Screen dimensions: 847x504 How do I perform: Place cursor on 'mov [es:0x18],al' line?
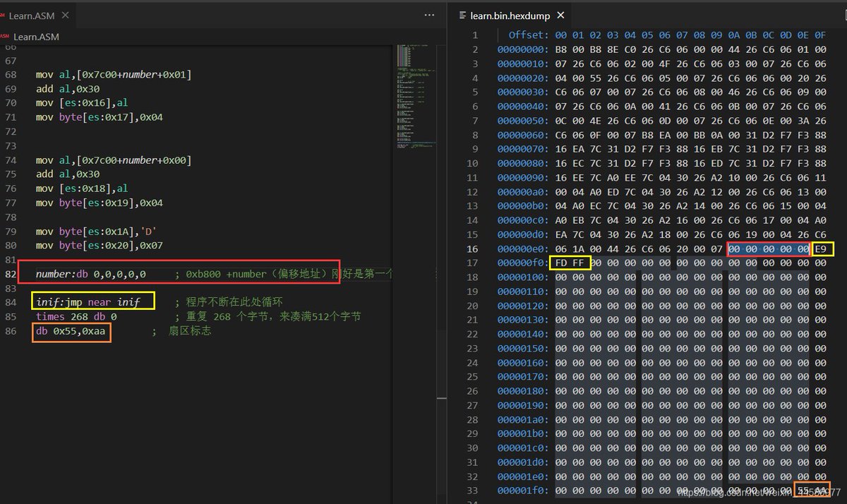pos(83,188)
